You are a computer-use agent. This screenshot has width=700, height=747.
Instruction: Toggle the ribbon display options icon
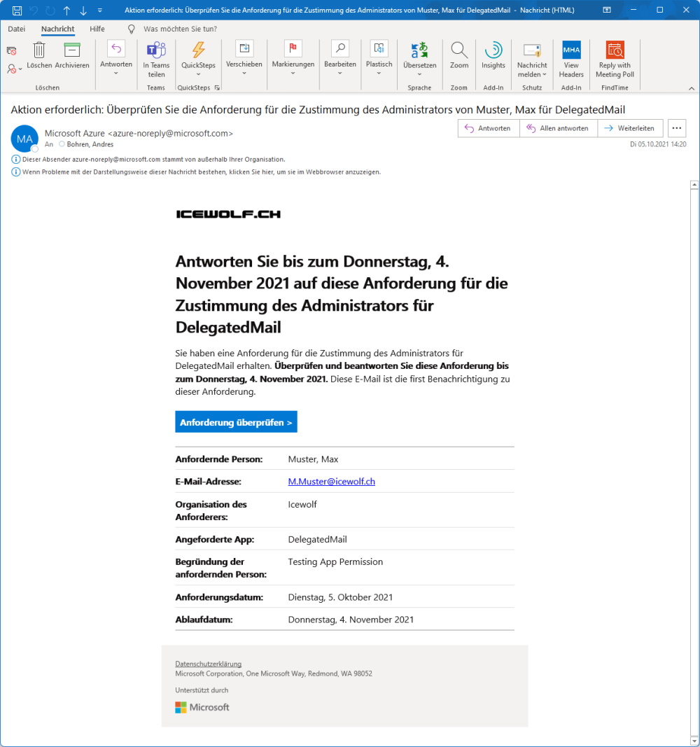click(x=607, y=10)
